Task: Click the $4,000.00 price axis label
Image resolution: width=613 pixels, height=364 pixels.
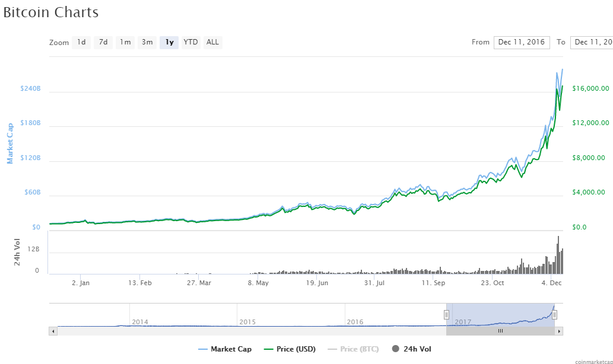Action: (x=589, y=192)
